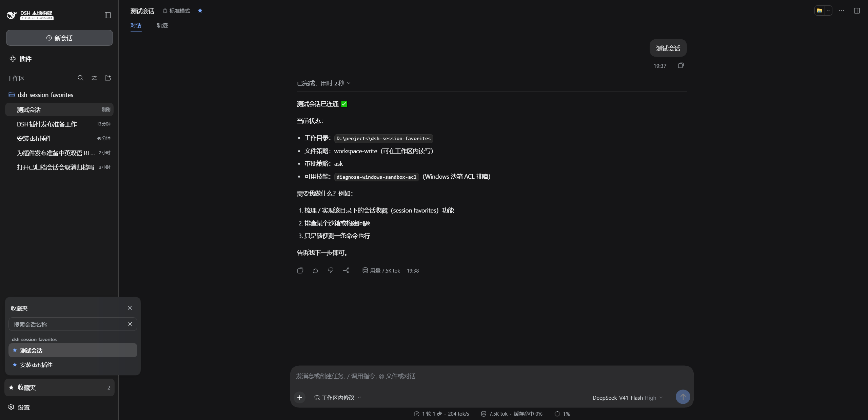Open the DSH 插件发布准备工作 session
This screenshot has width=868, height=420.
point(59,124)
